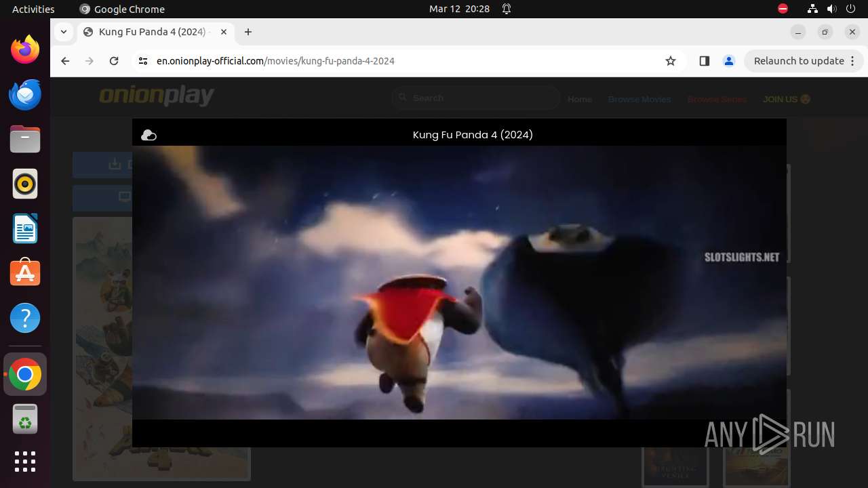Open the Home menu link
868x488 pixels.
(x=580, y=99)
